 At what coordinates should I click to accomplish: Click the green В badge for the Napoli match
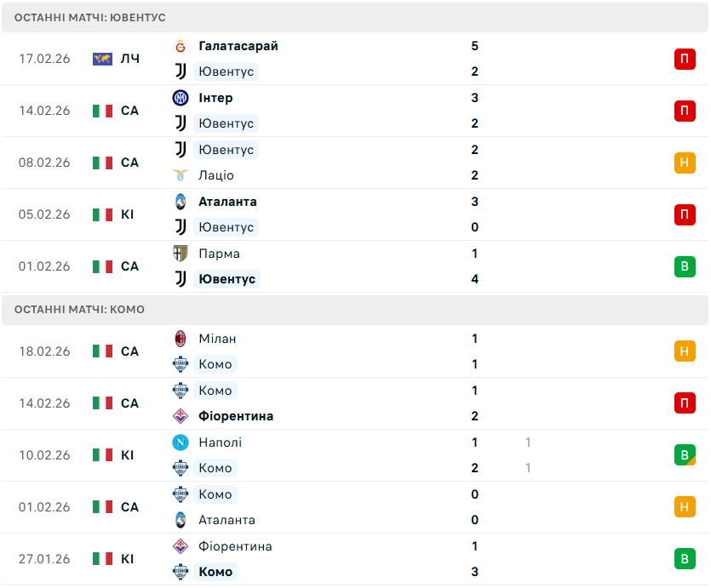[x=685, y=455]
